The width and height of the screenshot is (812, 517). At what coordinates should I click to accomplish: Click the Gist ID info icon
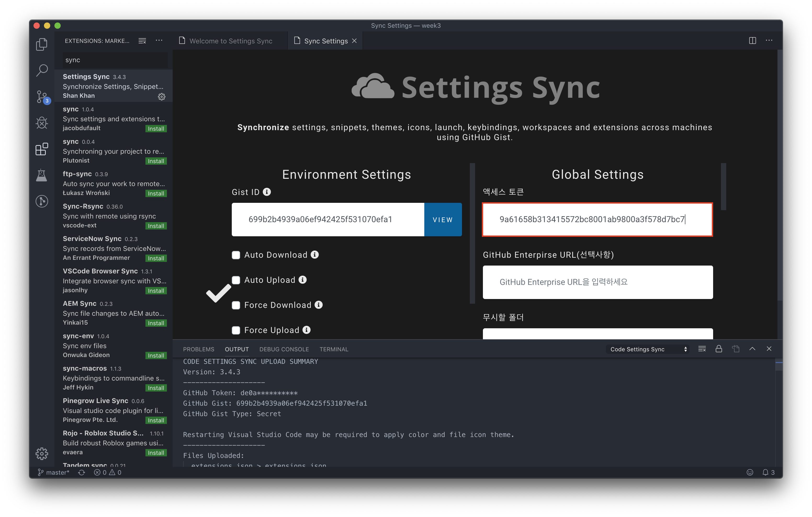coord(267,192)
